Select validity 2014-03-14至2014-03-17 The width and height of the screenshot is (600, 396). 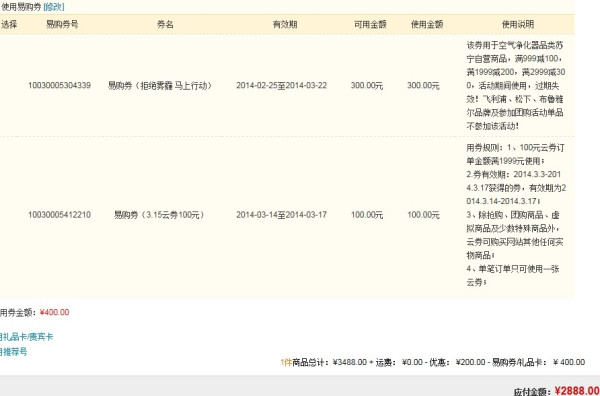pyautogui.click(x=282, y=215)
